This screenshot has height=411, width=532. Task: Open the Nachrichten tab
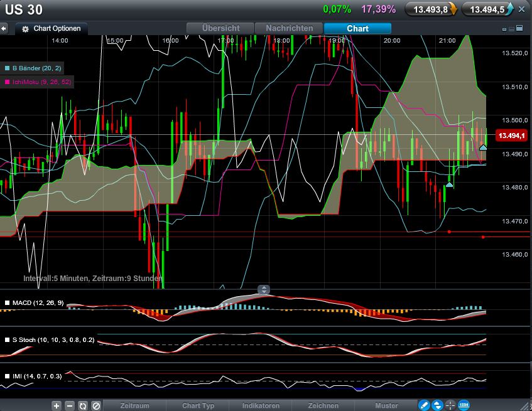(289, 28)
